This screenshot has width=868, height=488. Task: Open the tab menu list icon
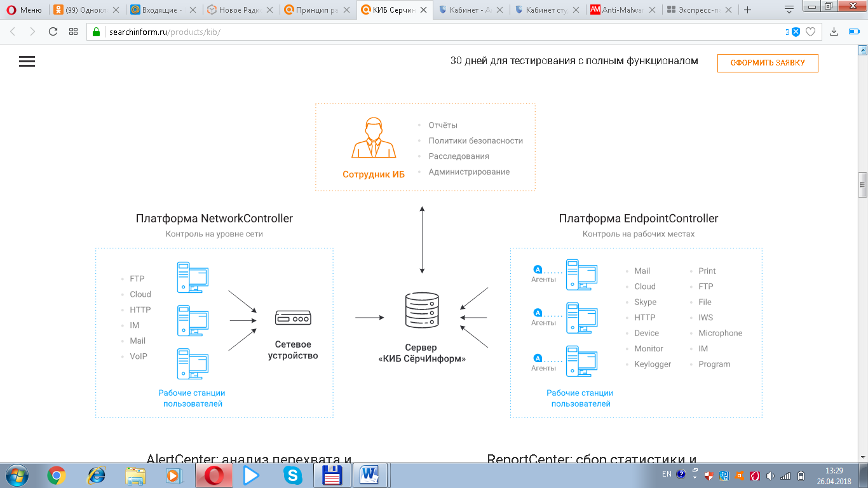[789, 10]
